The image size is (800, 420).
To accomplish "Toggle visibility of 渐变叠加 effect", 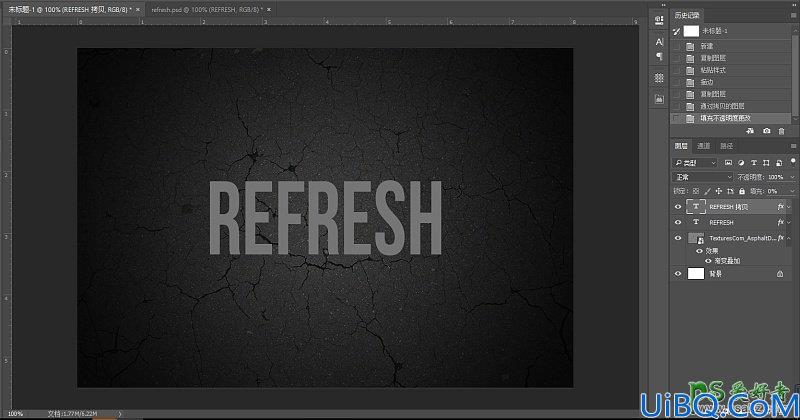I will 708,261.
